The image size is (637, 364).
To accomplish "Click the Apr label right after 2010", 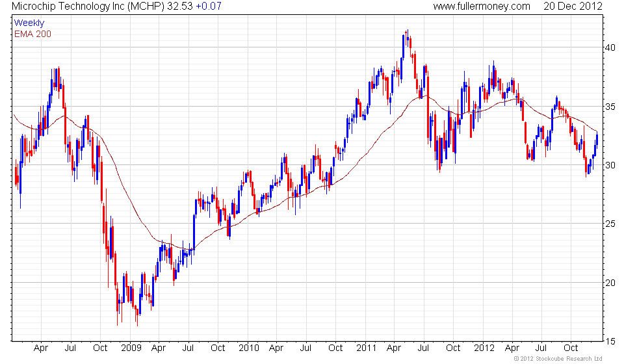I will (276, 348).
